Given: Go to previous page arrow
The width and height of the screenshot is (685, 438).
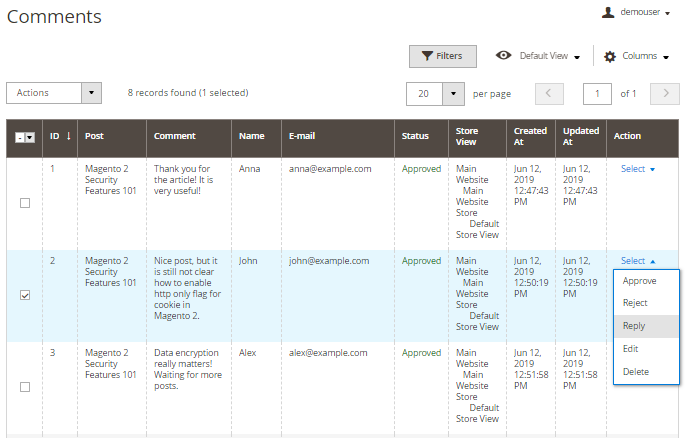Looking at the screenshot, I should (549, 94).
